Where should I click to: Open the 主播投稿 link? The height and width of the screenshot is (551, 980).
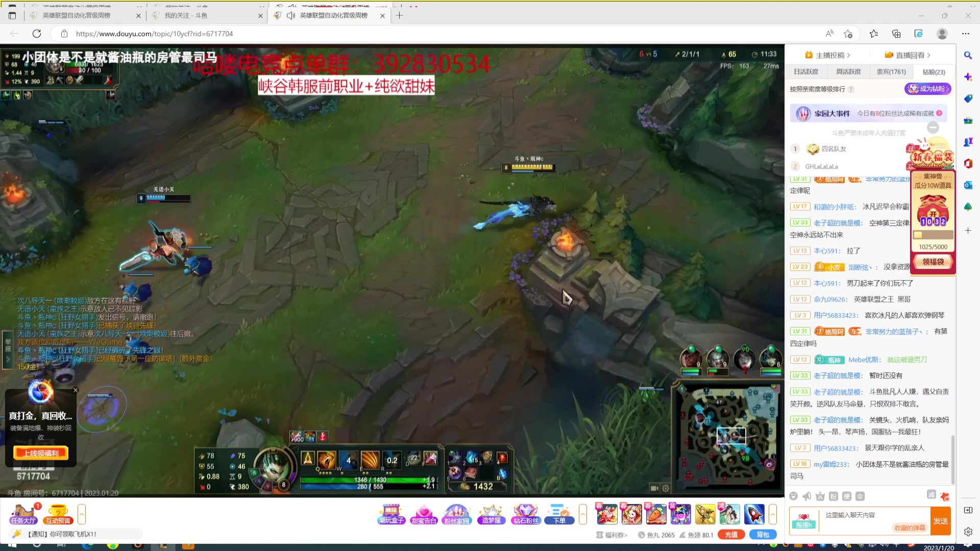click(827, 55)
